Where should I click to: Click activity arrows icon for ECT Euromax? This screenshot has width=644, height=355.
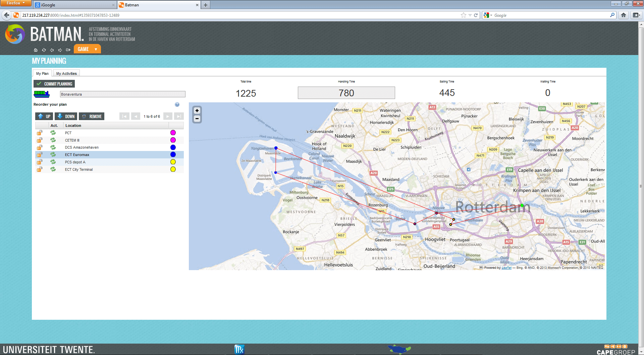53,155
